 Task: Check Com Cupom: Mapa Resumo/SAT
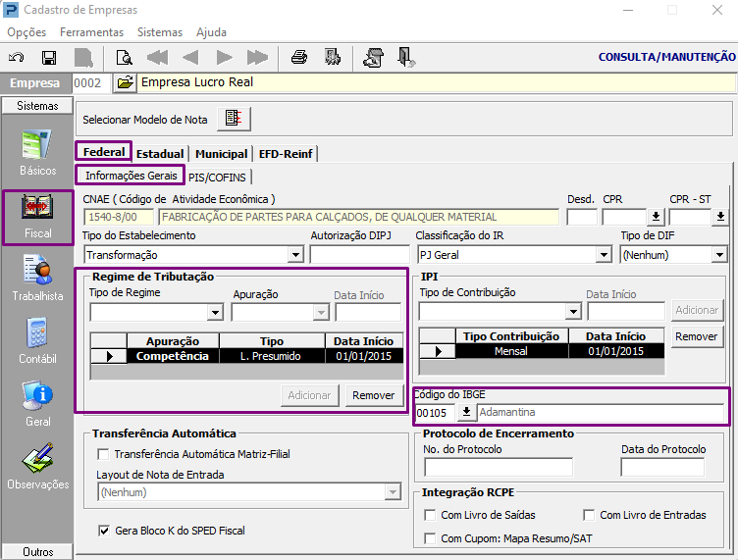pyautogui.click(x=430, y=538)
